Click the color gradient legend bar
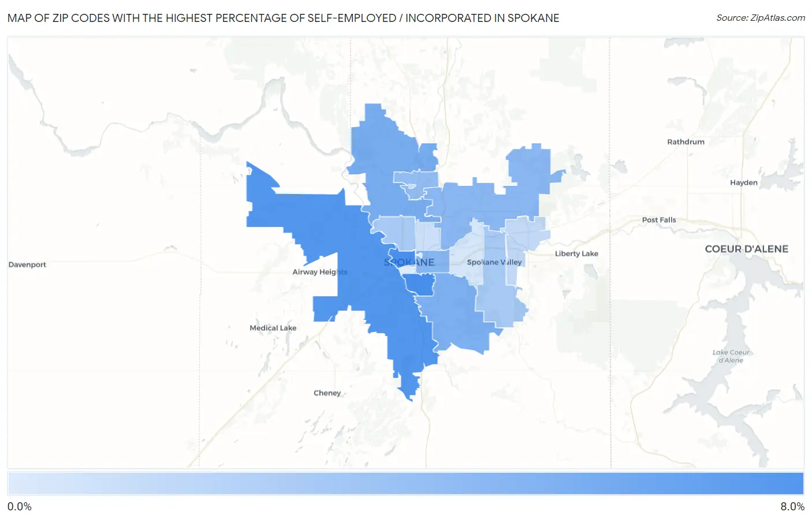The height and width of the screenshot is (519, 812). [x=406, y=483]
